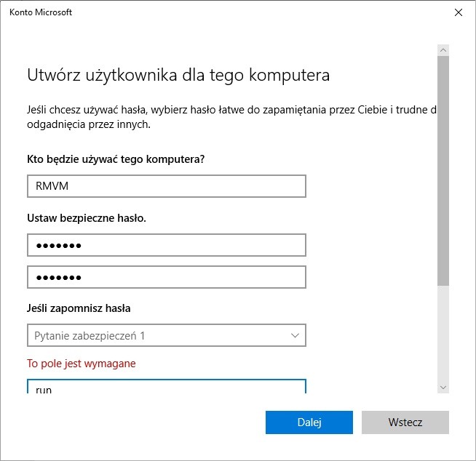Click the Konto Microsoft title bar text
476x461 pixels.
41,12
